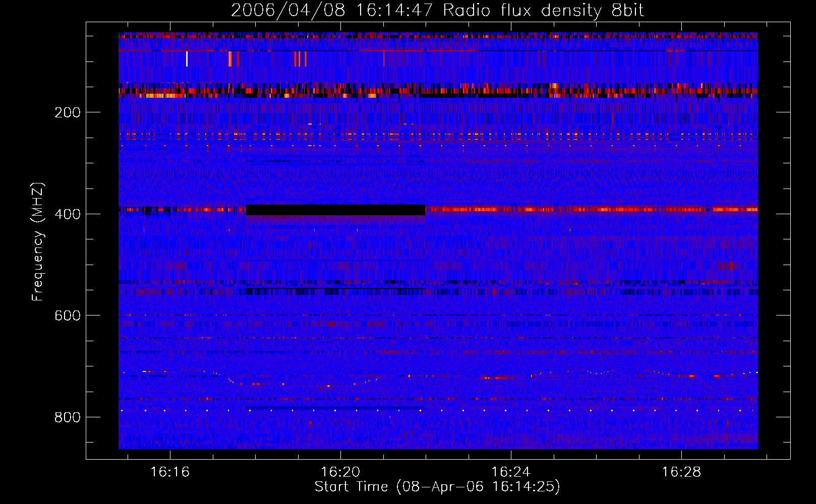Click the 'Frequency (MHZ)' y-axis label

click(38, 242)
